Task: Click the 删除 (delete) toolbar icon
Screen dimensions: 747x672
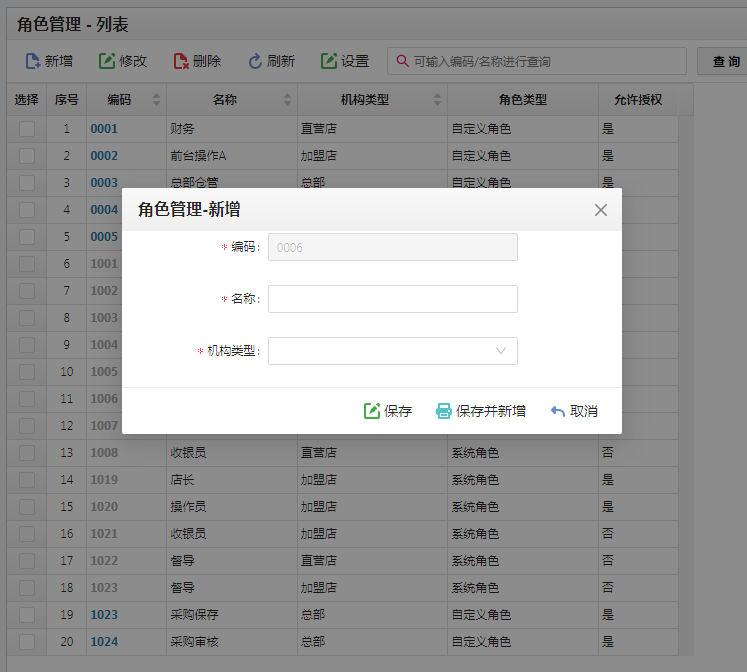Action: pos(181,61)
